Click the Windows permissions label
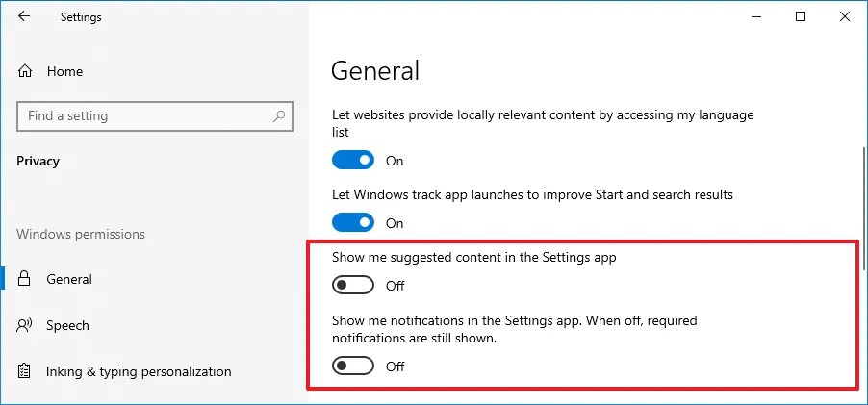Image resolution: width=868 pixels, height=405 pixels. (81, 234)
